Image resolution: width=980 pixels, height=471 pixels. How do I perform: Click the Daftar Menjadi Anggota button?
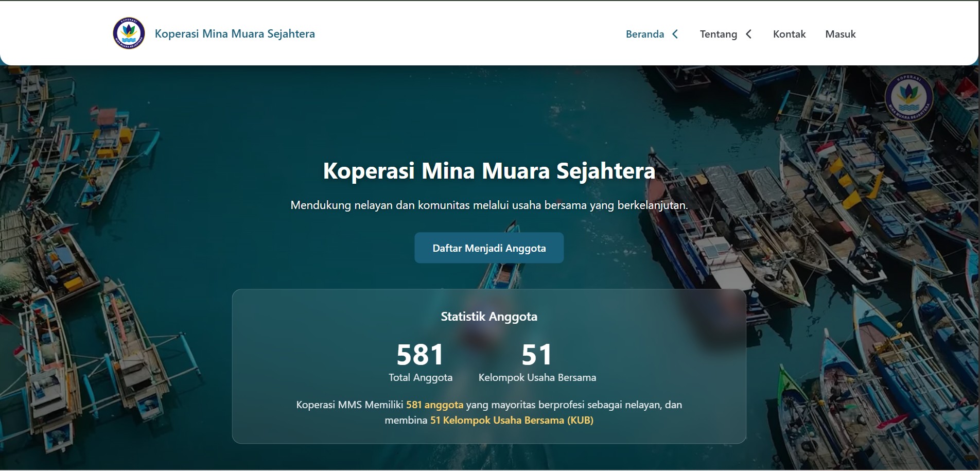(x=488, y=248)
